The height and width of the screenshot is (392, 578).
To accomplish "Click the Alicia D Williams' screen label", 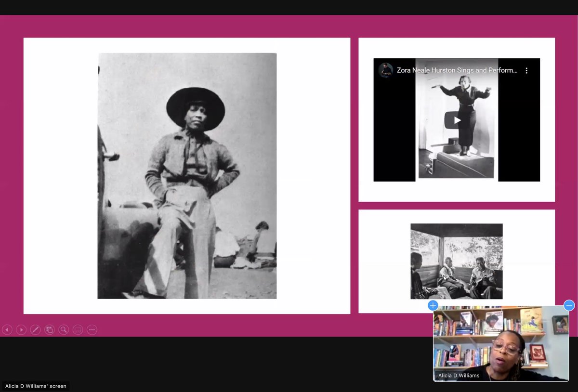I will pos(36,386).
